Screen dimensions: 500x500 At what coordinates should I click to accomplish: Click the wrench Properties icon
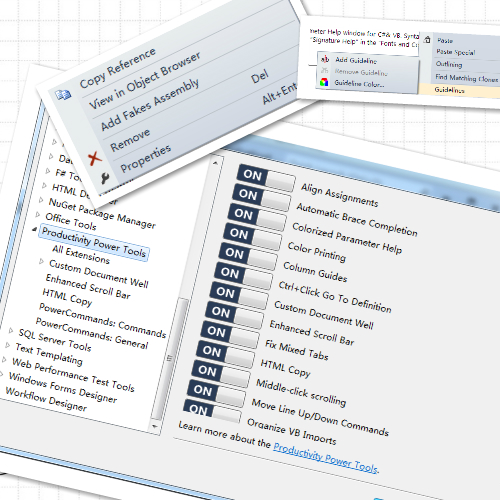click(105, 178)
